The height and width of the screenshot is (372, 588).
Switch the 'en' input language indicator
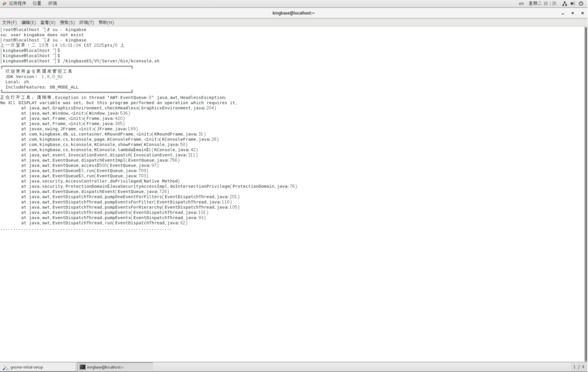tap(521, 3)
